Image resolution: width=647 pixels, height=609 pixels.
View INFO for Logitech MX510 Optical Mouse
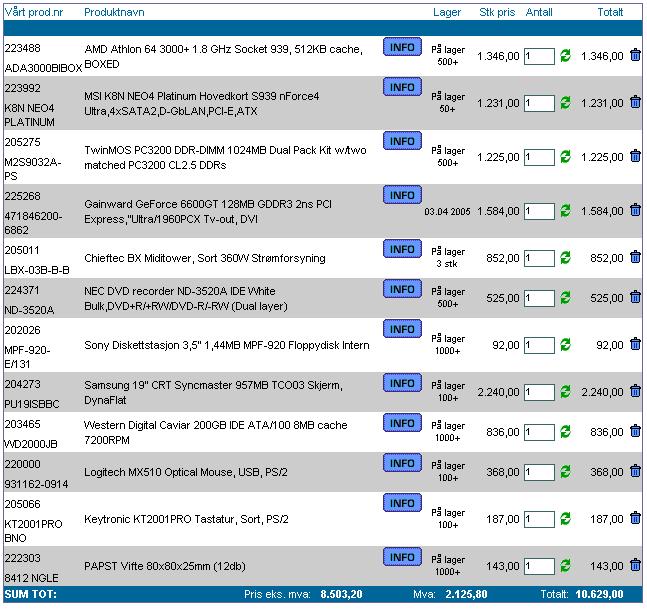pos(402,463)
